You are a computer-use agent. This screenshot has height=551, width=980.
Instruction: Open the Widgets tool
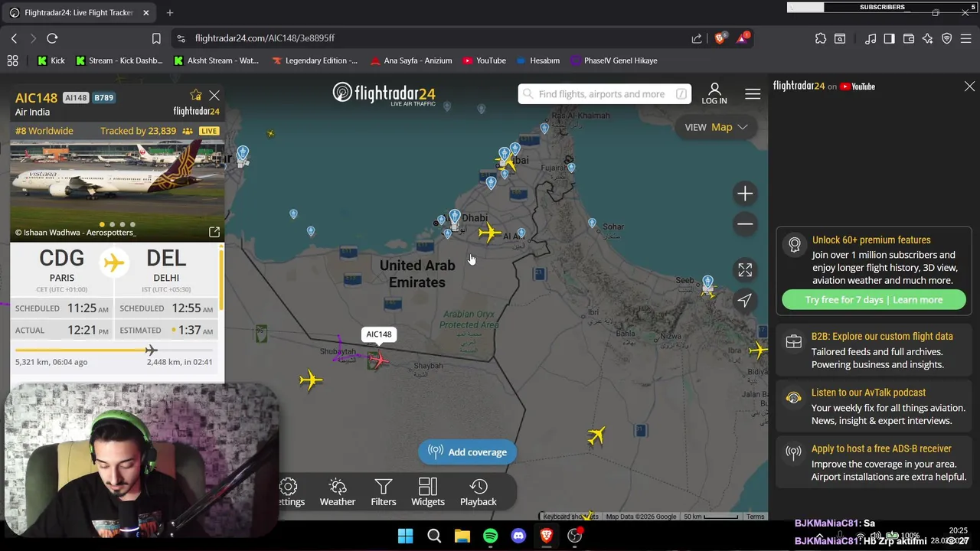428,492
